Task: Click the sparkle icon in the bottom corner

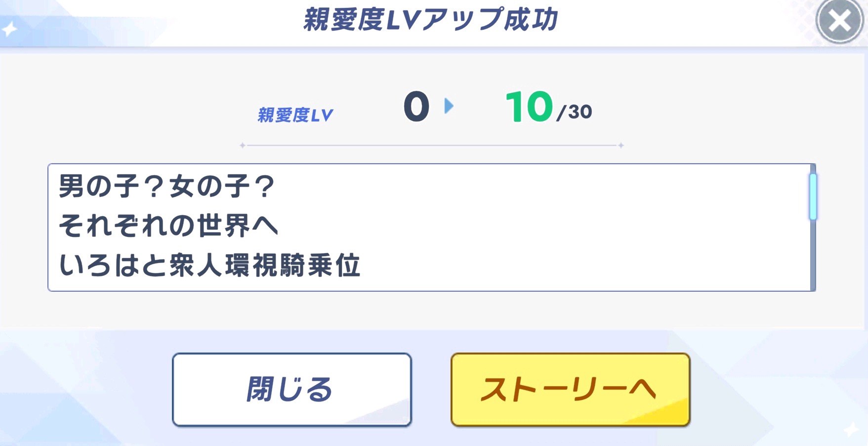Action: point(851,429)
